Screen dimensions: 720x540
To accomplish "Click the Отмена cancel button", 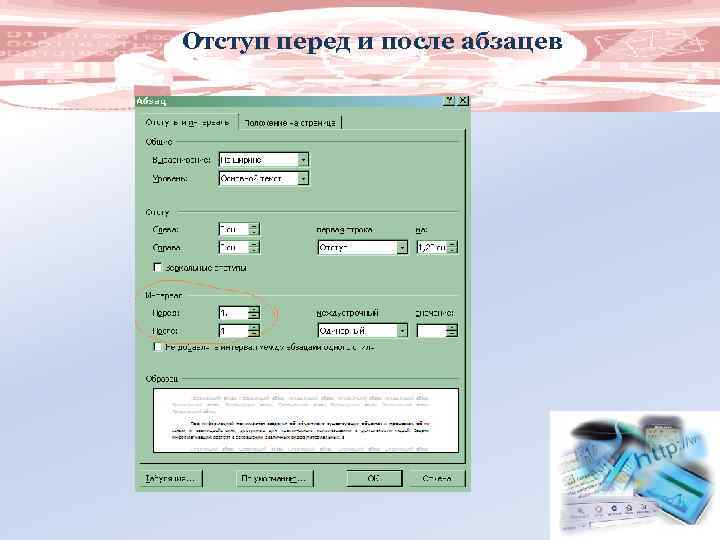I will coord(436,478).
